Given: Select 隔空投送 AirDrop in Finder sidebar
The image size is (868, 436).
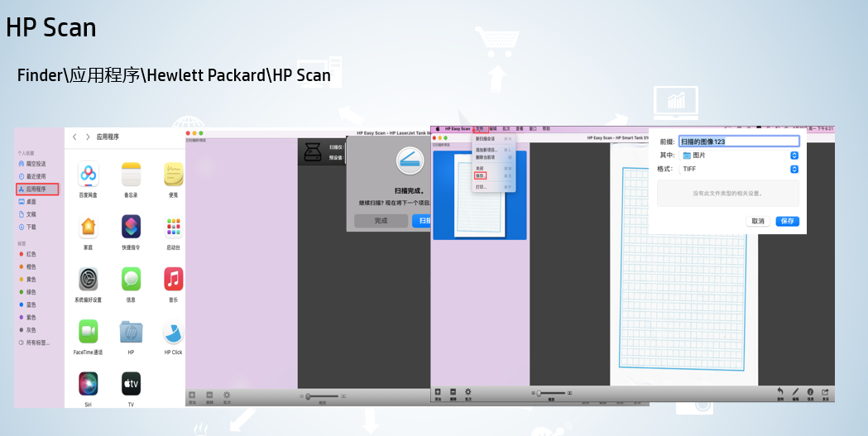Looking at the screenshot, I should tap(36, 164).
